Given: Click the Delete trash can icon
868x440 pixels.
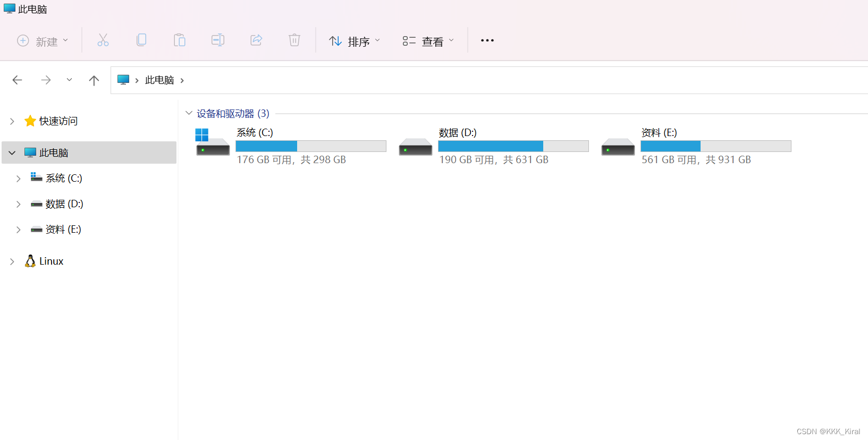Looking at the screenshot, I should pyautogui.click(x=294, y=40).
